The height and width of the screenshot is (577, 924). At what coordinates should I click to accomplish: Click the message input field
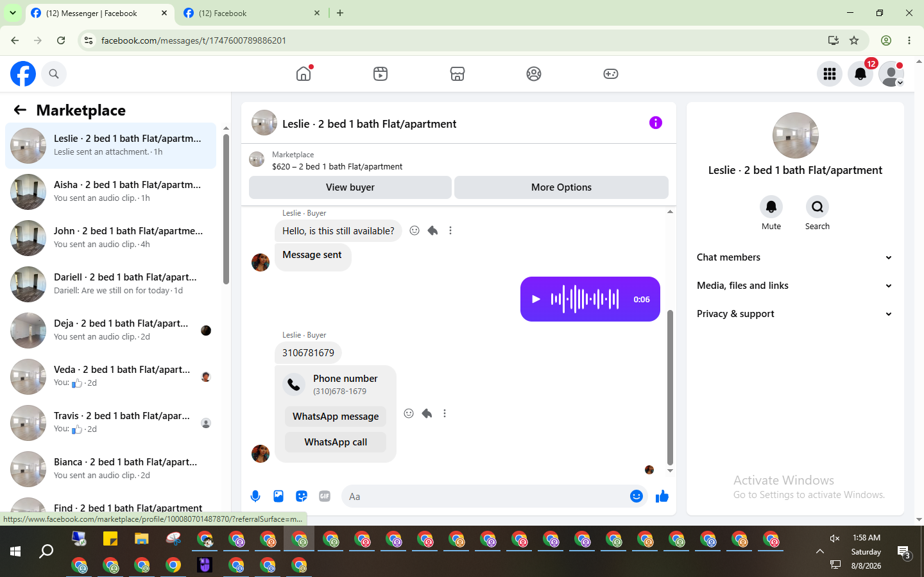tap(486, 496)
